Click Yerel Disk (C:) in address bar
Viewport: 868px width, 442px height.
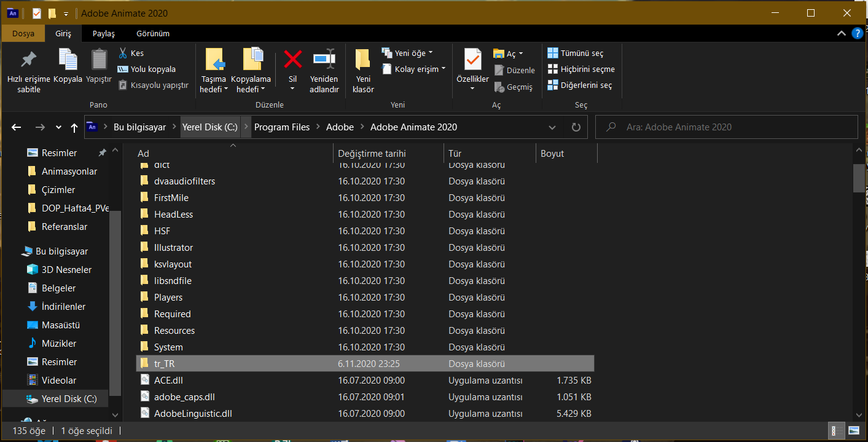click(209, 127)
